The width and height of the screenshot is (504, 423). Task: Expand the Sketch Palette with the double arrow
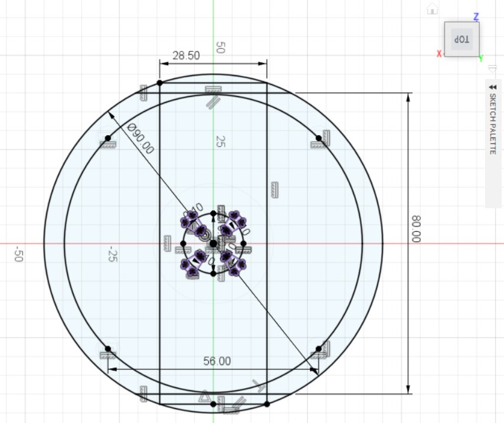pos(493,86)
